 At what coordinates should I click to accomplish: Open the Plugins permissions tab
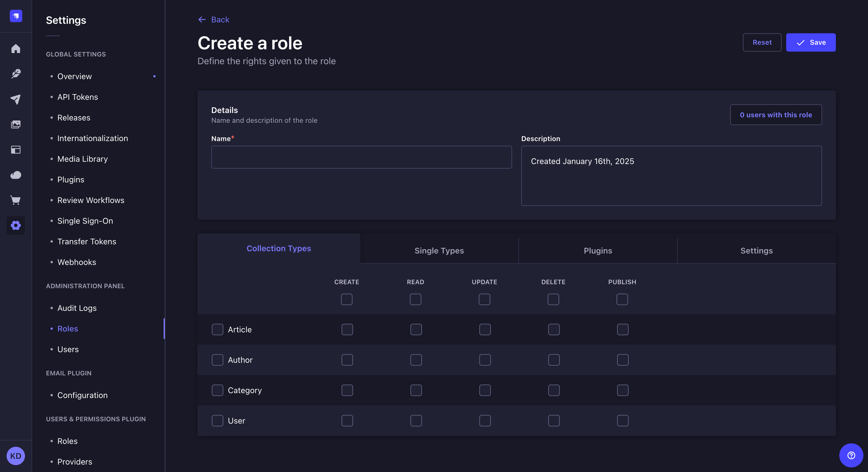tap(598, 250)
